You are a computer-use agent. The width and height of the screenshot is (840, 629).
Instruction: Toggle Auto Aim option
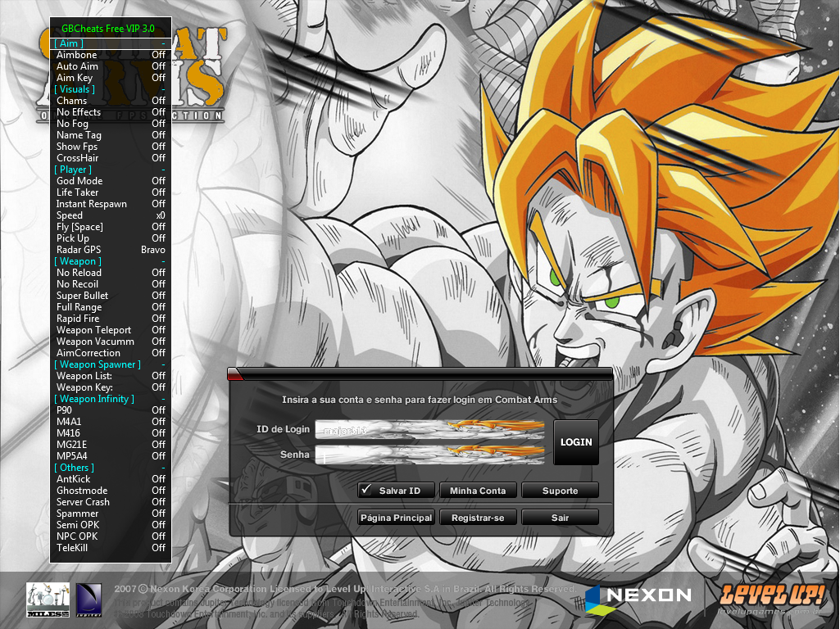pos(111,66)
